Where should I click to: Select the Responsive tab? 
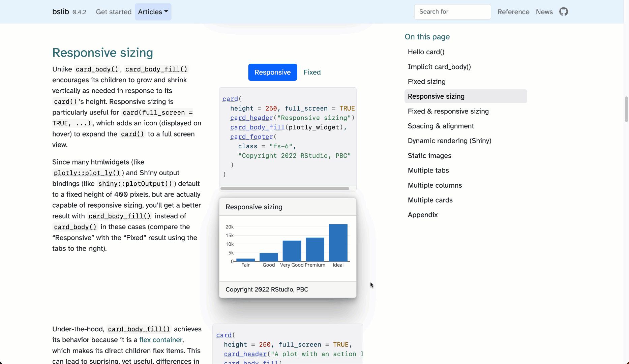[x=272, y=72]
